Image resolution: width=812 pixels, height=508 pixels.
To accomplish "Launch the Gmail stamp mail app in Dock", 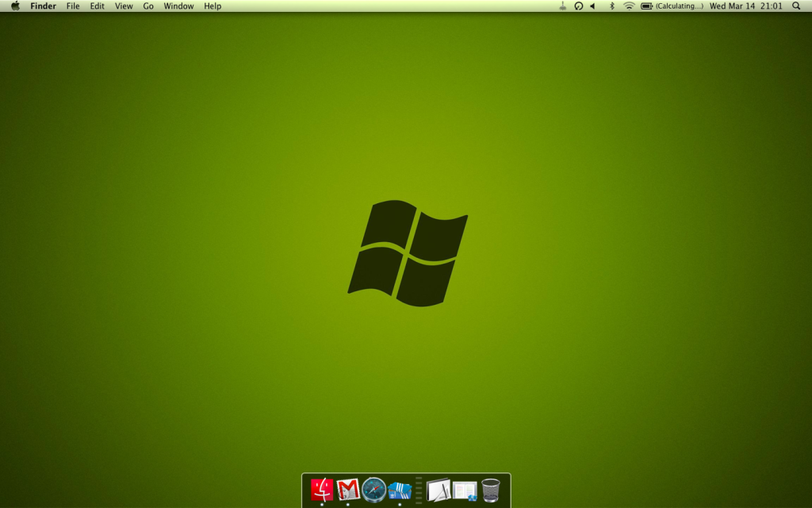I will point(347,490).
